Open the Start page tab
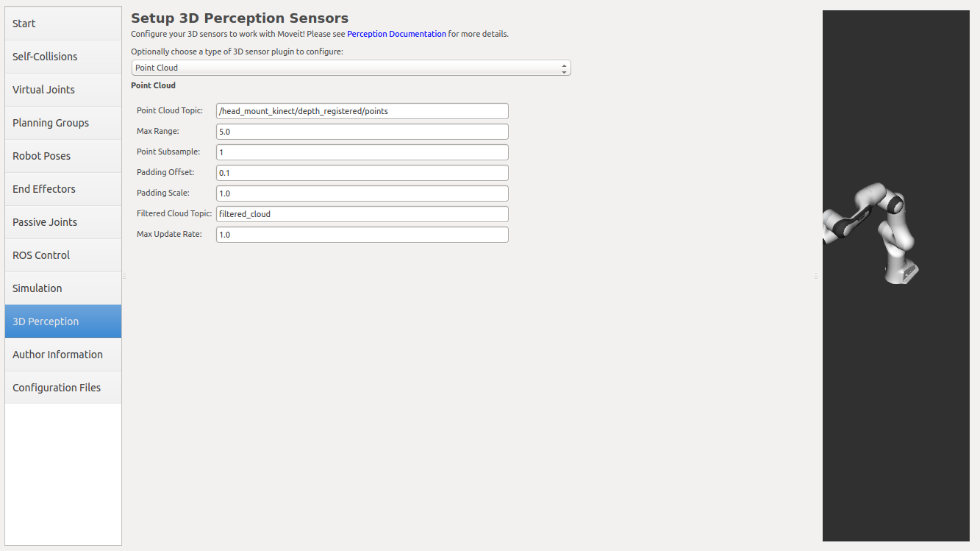The width and height of the screenshot is (980, 551). (x=63, y=24)
